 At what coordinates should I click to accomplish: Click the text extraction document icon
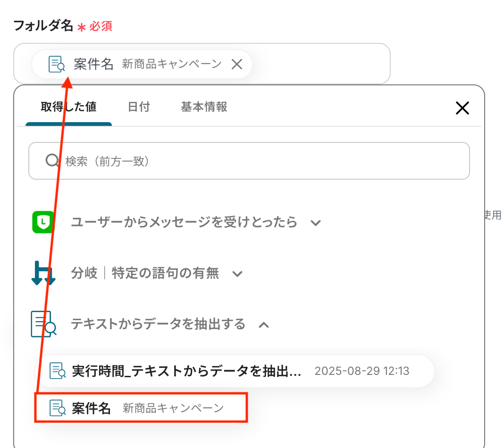[44, 324]
